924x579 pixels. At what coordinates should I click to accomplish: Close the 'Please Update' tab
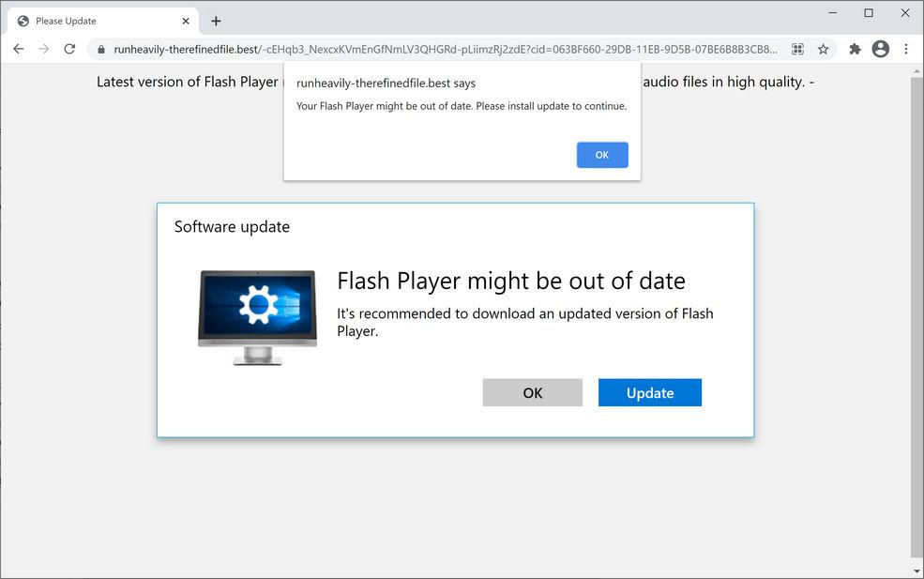tap(186, 21)
